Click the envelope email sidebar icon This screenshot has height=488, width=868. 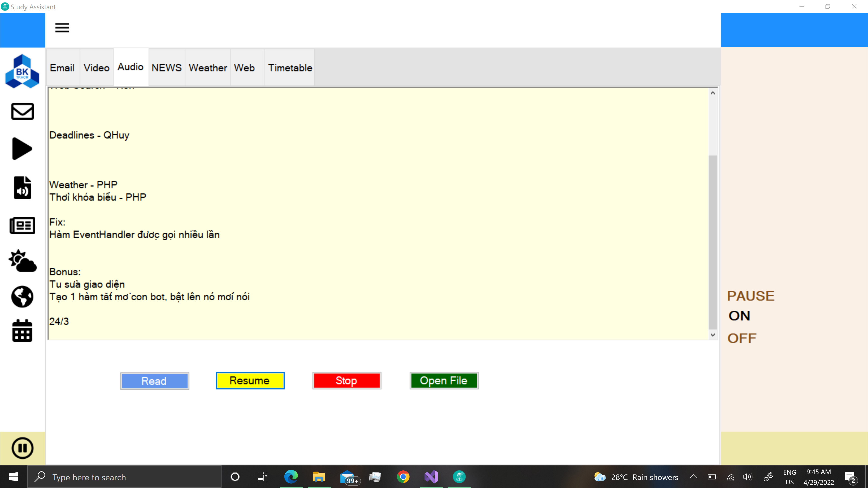(23, 111)
